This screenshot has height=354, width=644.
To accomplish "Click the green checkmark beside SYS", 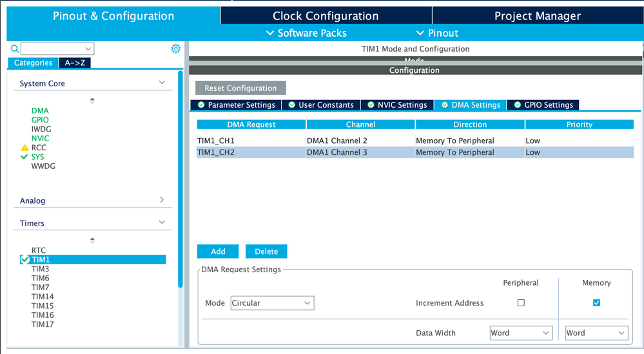I will (x=24, y=157).
